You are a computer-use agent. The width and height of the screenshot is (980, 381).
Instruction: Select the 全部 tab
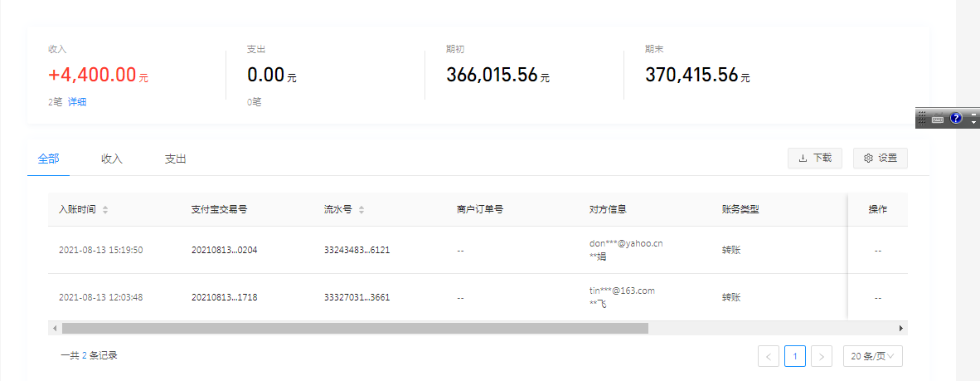point(48,159)
